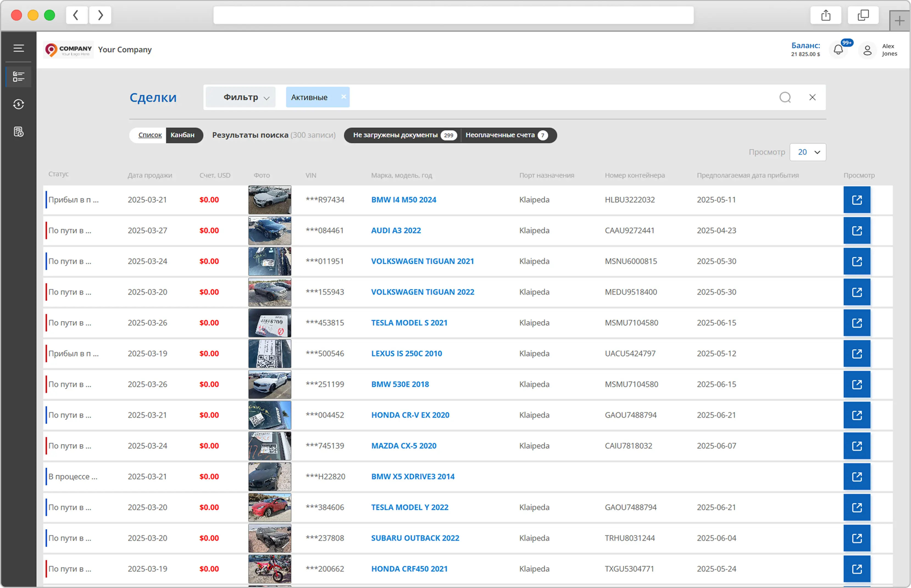Open view for AUDI A3 2022 row

(856, 231)
